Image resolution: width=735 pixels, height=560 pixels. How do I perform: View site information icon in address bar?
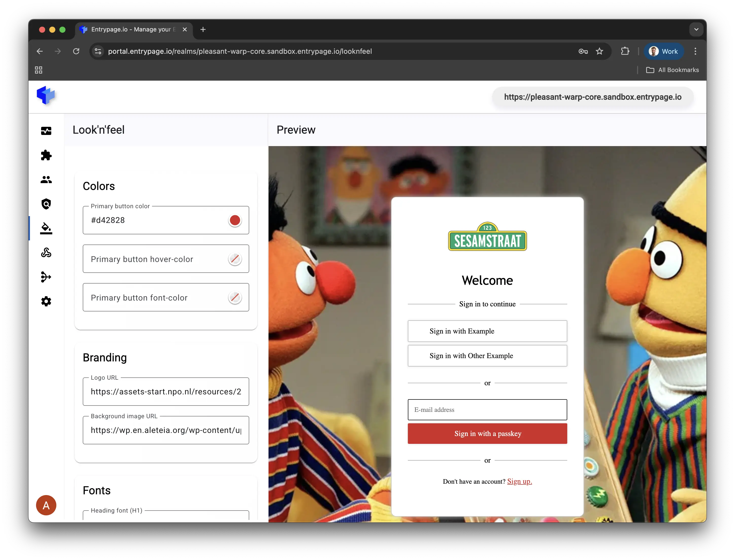(x=98, y=51)
